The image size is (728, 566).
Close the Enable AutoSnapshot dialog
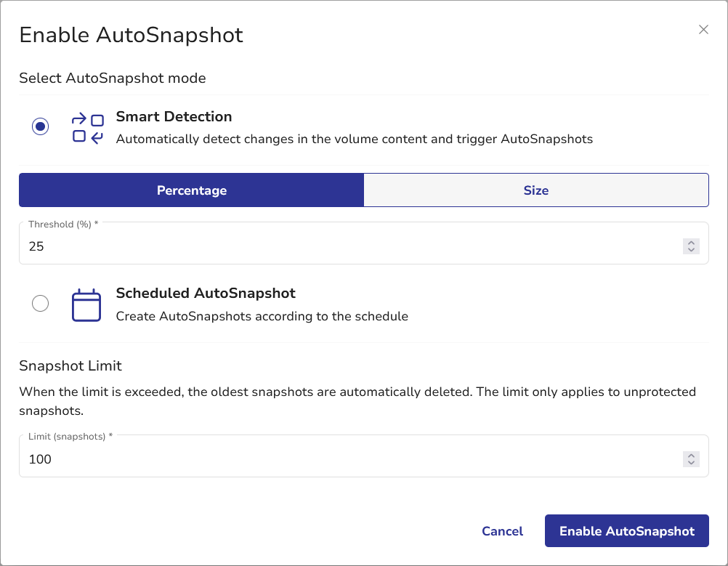tap(703, 30)
